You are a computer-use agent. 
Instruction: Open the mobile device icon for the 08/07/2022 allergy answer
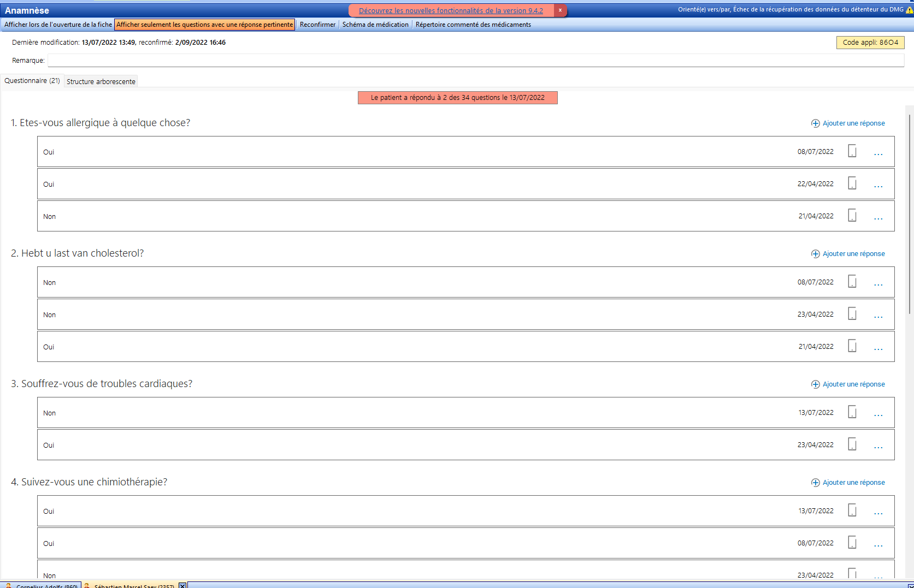852,151
